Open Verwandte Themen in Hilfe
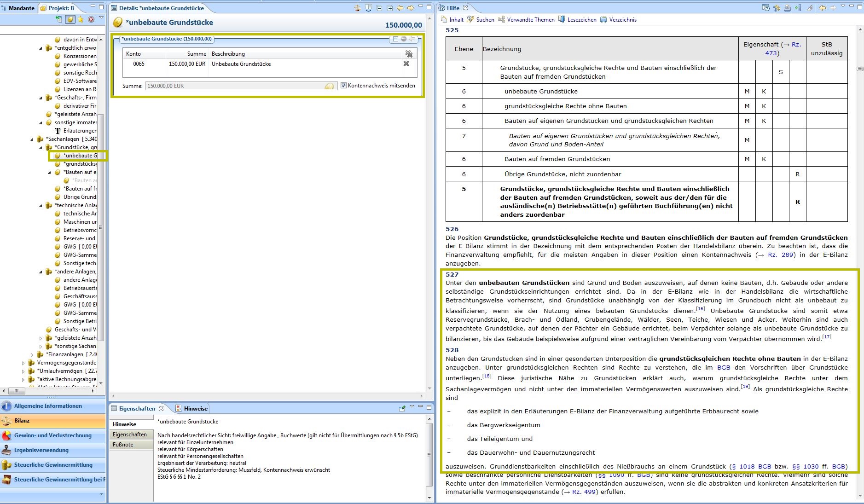The height and width of the screenshot is (504, 864). click(x=526, y=20)
